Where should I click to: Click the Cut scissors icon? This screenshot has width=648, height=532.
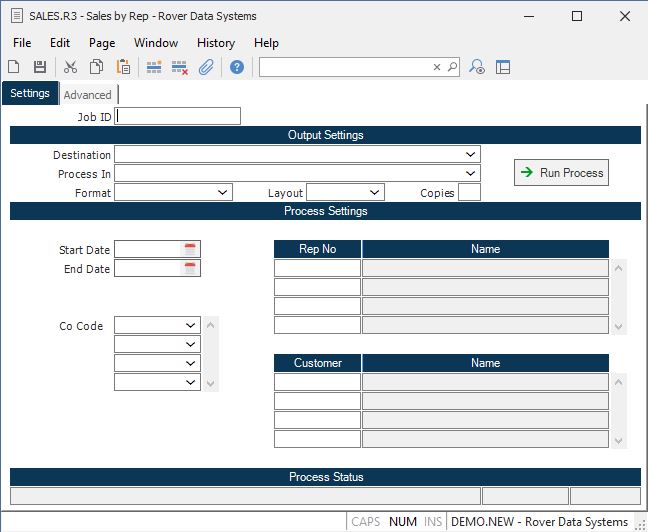70,67
